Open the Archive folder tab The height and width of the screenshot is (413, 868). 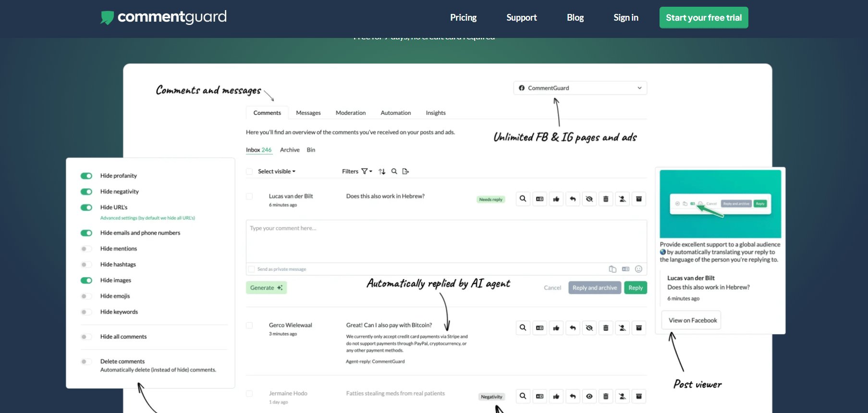pyautogui.click(x=290, y=150)
